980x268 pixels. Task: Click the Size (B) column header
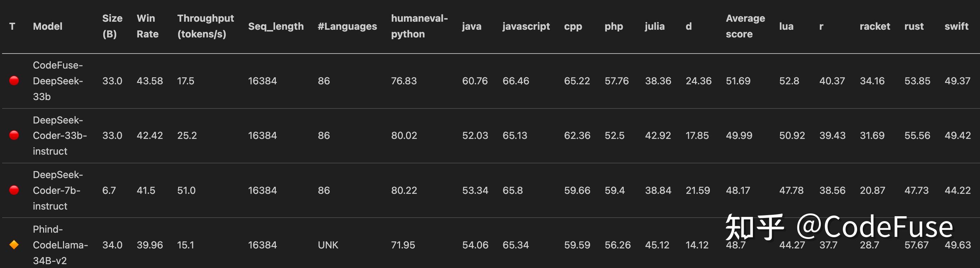(112, 26)
